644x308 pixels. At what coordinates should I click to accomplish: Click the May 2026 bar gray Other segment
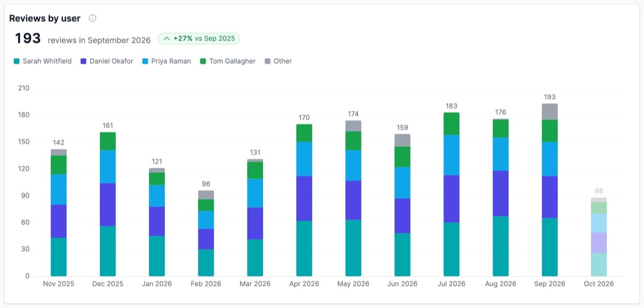coord(353,126)
